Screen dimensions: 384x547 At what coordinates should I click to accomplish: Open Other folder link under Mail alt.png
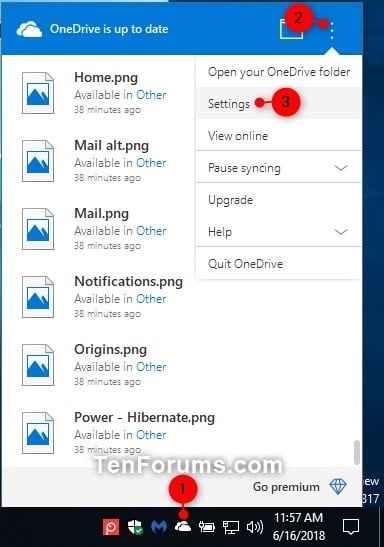click(x=151, y=163)
